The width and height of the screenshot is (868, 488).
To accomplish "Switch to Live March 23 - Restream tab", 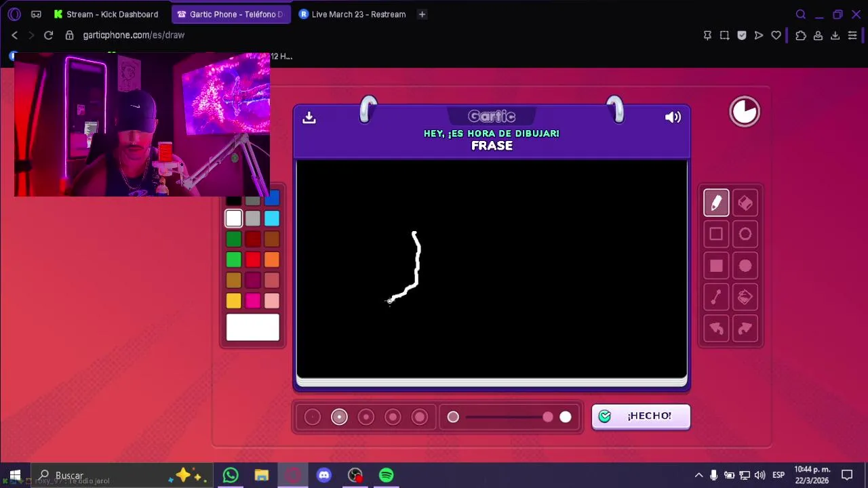I will point(352,14).
